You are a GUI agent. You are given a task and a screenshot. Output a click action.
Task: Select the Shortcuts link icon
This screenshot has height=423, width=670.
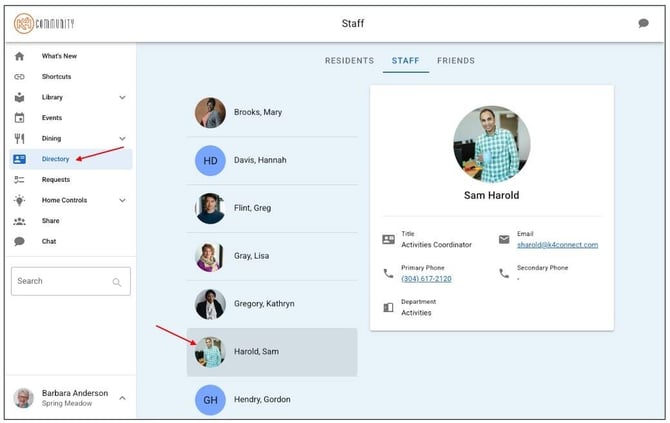pos(19,77)
